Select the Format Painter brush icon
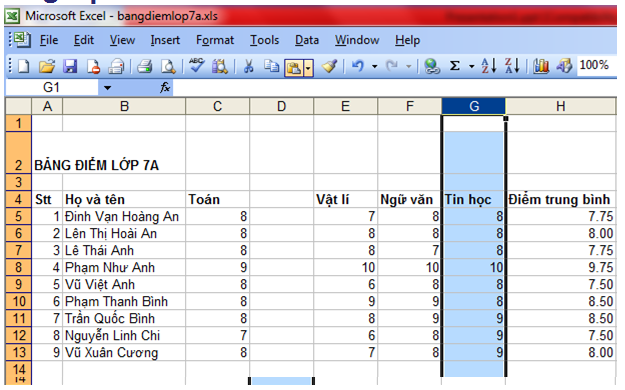The width and height of the screenshot is (625, 390). [330, 66]
